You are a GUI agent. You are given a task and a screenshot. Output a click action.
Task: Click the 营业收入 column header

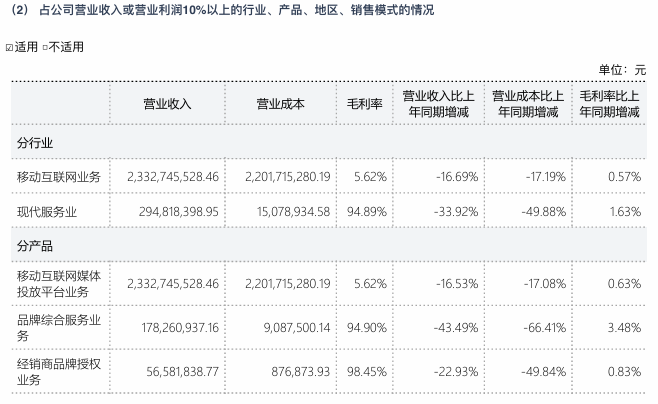coord(167,103)
